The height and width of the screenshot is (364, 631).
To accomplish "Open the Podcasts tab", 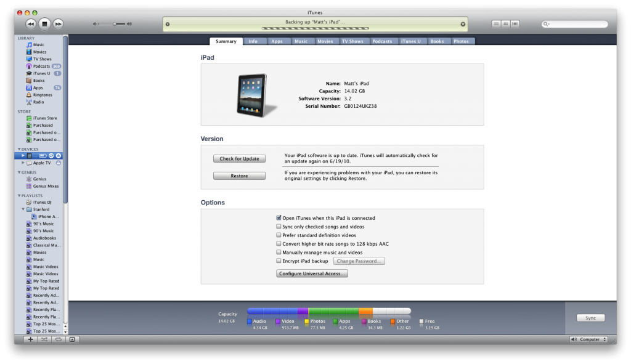I will 383,41.
